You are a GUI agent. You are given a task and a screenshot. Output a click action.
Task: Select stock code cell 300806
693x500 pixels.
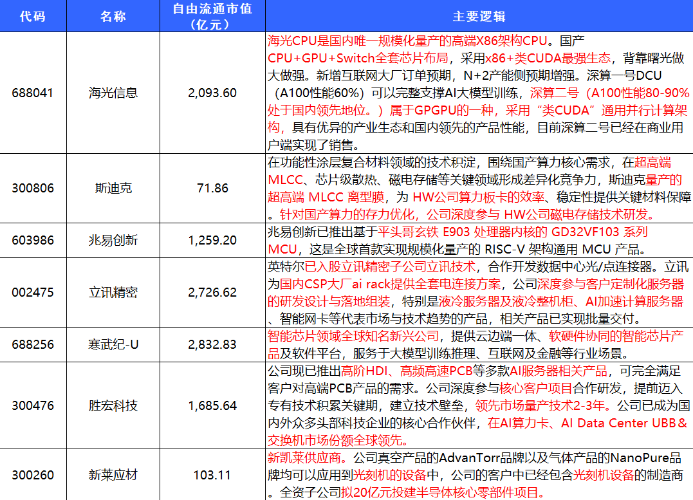tap(33, 188)
